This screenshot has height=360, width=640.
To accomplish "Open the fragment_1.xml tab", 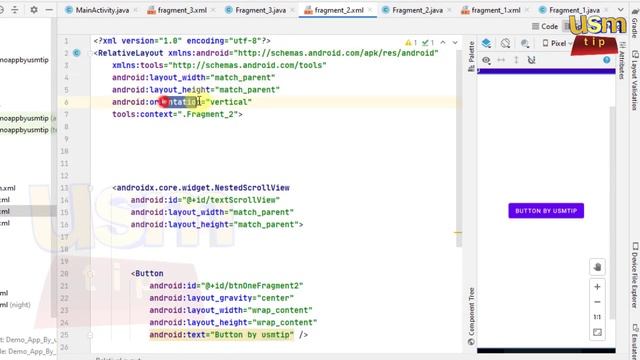I will coord(496,10).
